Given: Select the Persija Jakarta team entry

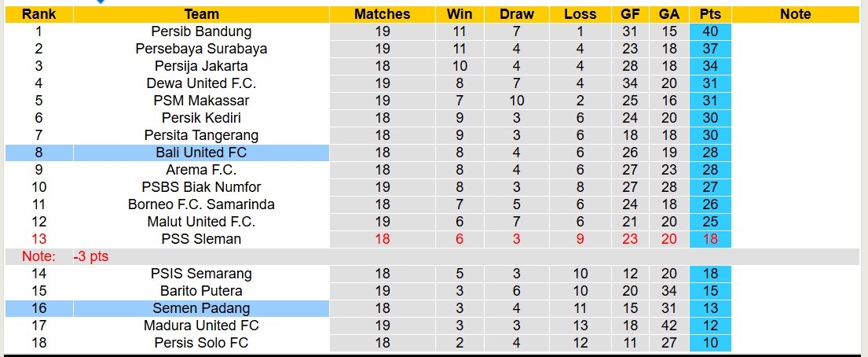Looking at the screenshot, I should 201,66.
